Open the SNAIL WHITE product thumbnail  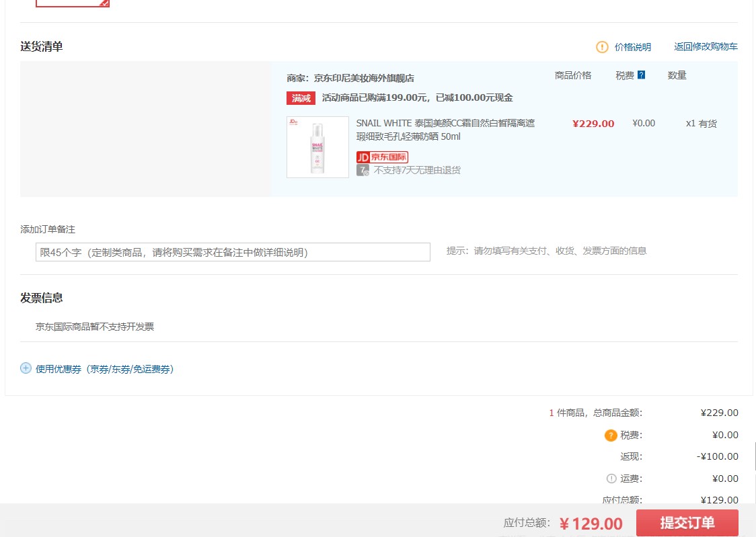coord(317,147)
